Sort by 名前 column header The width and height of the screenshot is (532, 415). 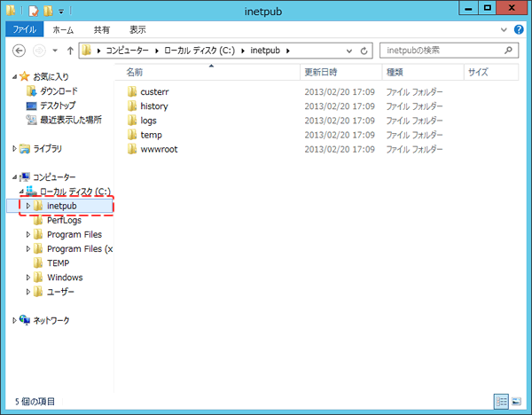coord(207,72)
